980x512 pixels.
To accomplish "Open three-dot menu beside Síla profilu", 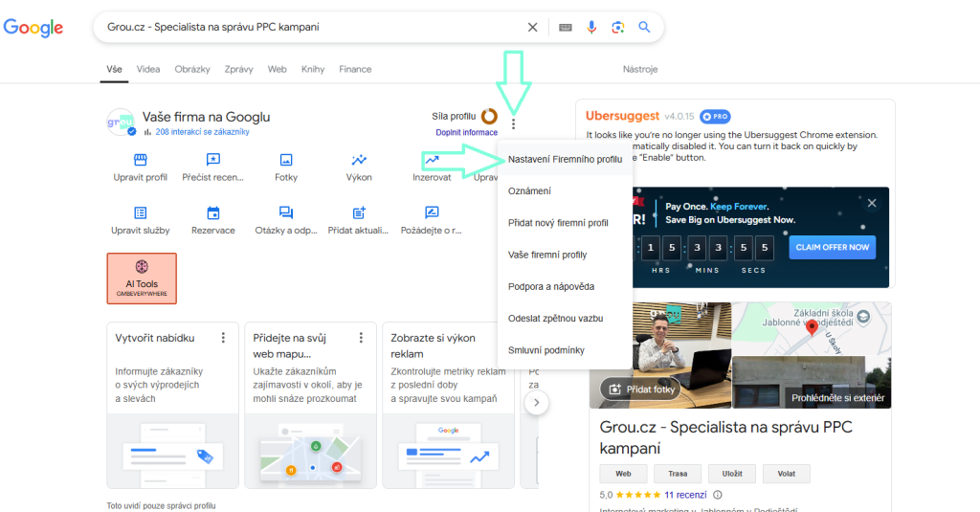I will [x=513, y=123].
